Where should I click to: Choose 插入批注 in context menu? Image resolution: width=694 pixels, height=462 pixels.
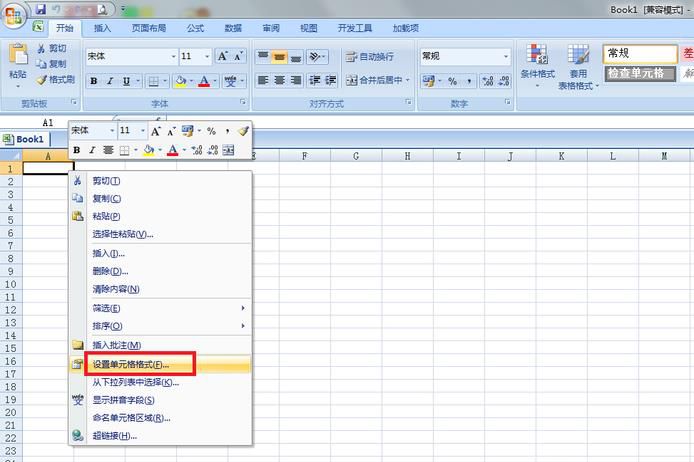pos(160,345)
